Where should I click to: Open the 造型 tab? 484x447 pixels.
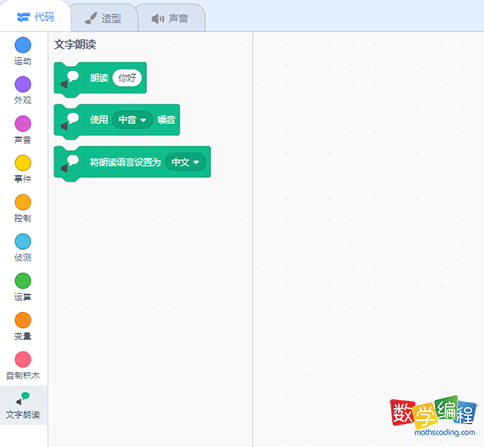[103, 18]
